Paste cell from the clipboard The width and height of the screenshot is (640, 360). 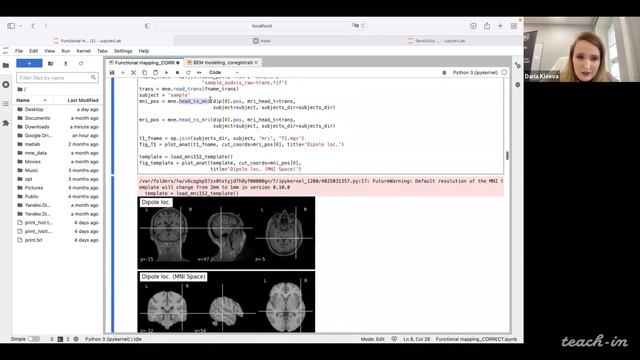click(x=156, y=73)
